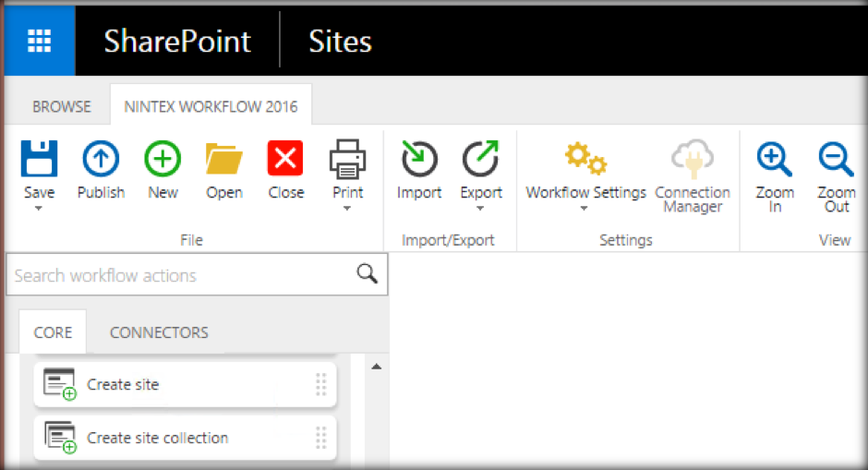Import a workflow file

(419, 159)
